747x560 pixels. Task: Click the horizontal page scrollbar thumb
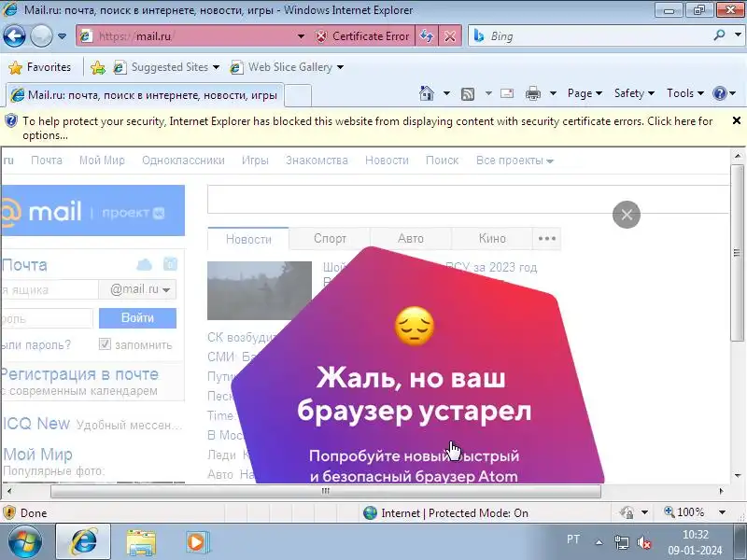tap(325, 491)
